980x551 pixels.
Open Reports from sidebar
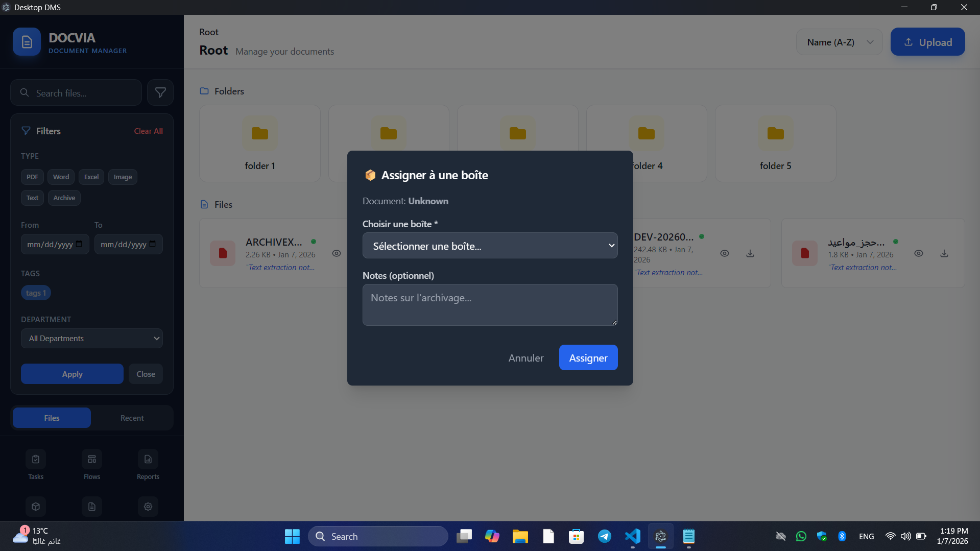pos(148,465)
